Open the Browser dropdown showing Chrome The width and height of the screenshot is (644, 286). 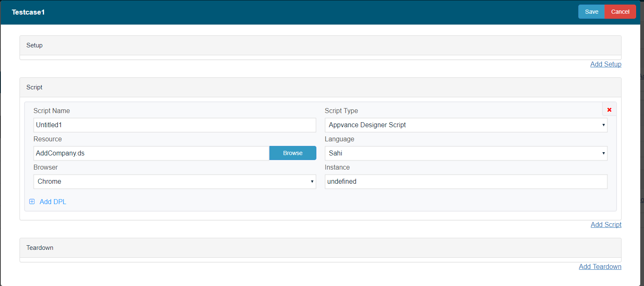tap(175, 181)
